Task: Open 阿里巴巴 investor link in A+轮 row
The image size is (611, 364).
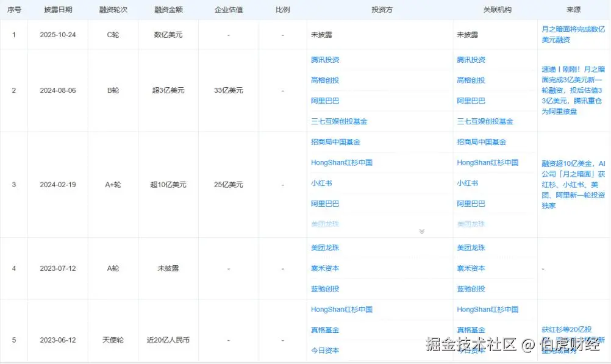Action: (325, 204)
